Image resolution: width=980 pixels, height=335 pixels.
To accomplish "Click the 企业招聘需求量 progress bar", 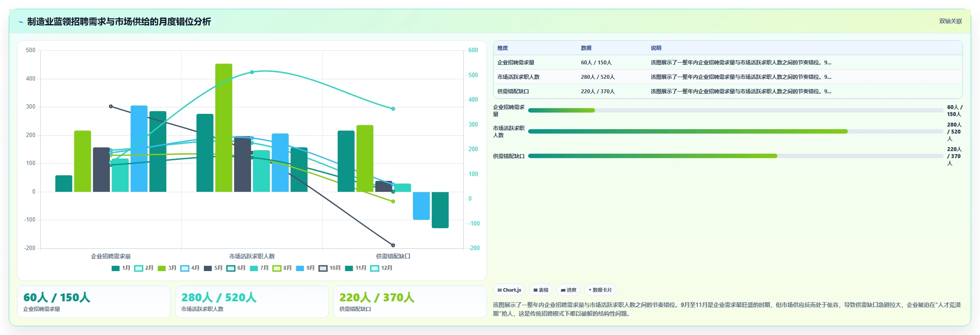I will 735,110.
